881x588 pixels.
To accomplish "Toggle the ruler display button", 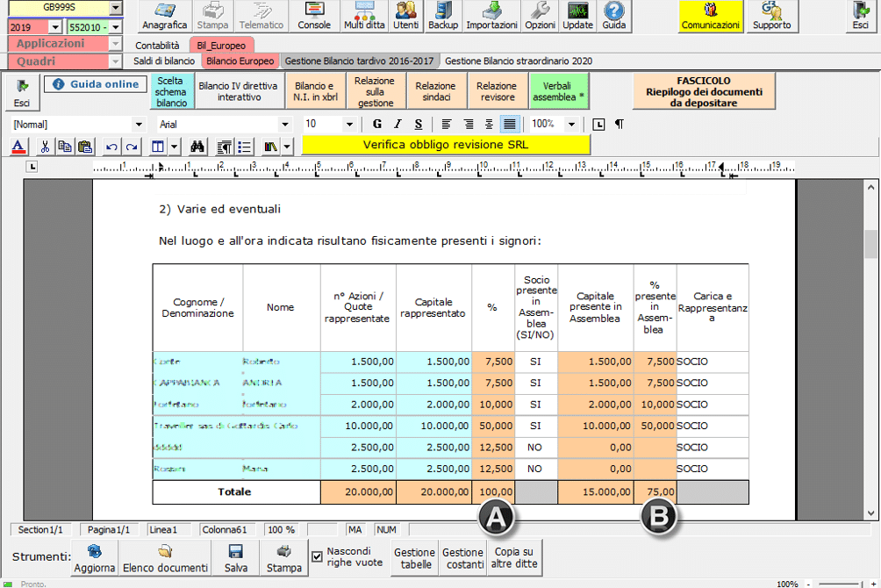I will [x=599, y=125].
